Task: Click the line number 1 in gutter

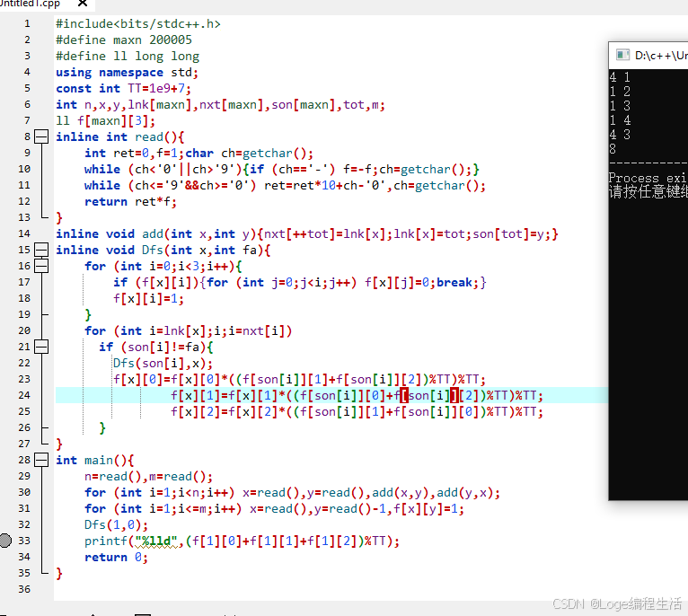Action: tap(27, 23)
